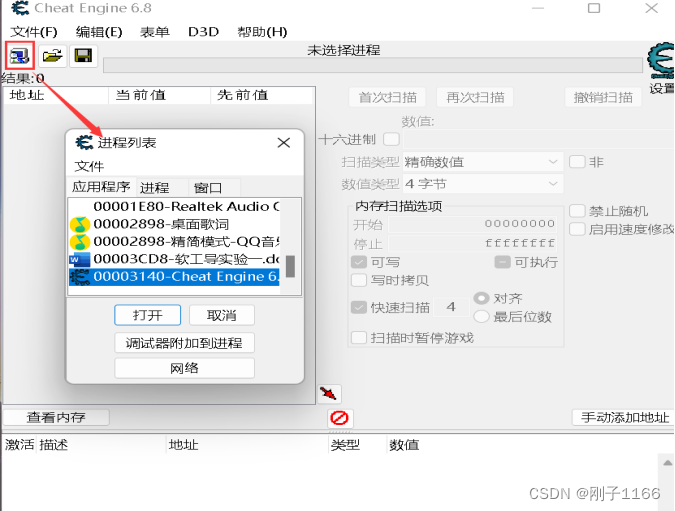Click the 查看内存 button

click(x=56, y=417)
